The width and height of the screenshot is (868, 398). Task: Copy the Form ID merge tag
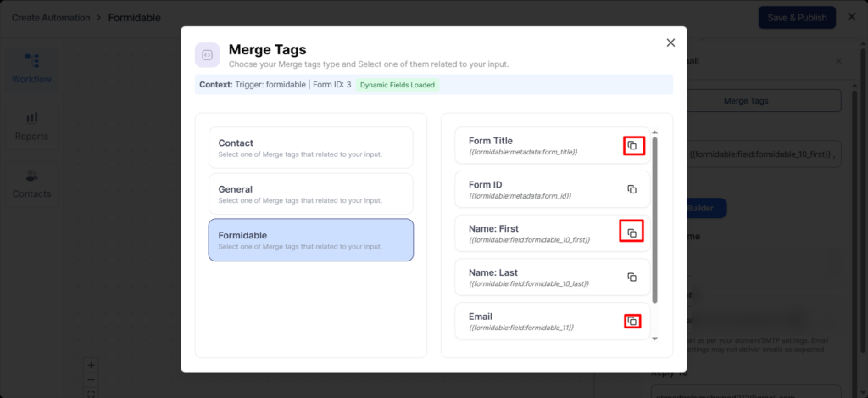pyautogui.click(x=632, y=189)
